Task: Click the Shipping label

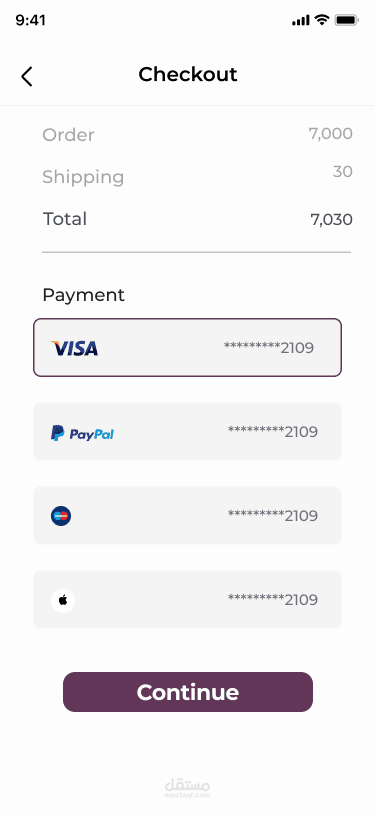Action: coord(83,177)
